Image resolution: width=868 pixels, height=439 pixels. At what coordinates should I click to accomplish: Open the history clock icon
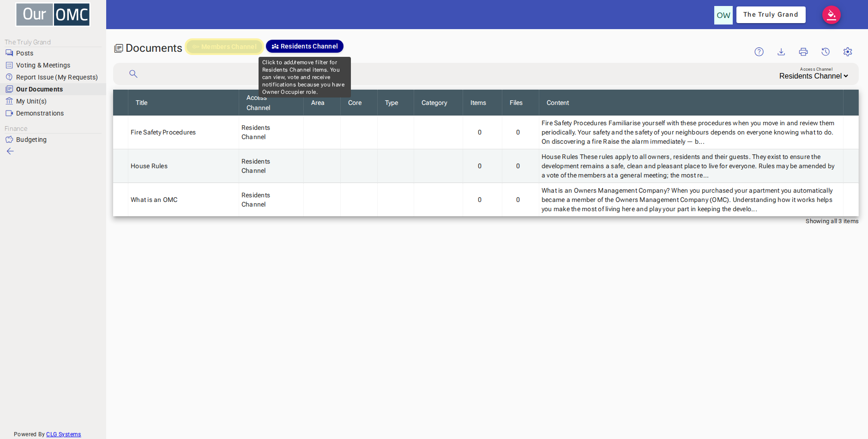(x=826, y=52)
